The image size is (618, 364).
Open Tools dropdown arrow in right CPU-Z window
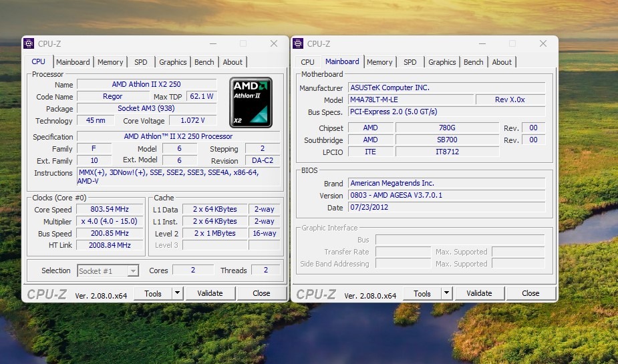click(446, 293)
